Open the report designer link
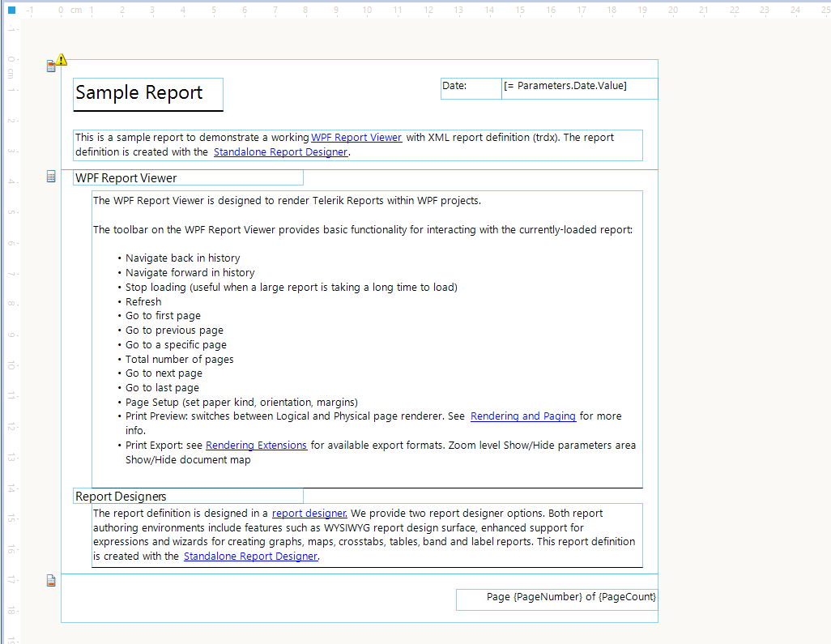The width and height of the screenshot is (831, 644). point(309,513)
